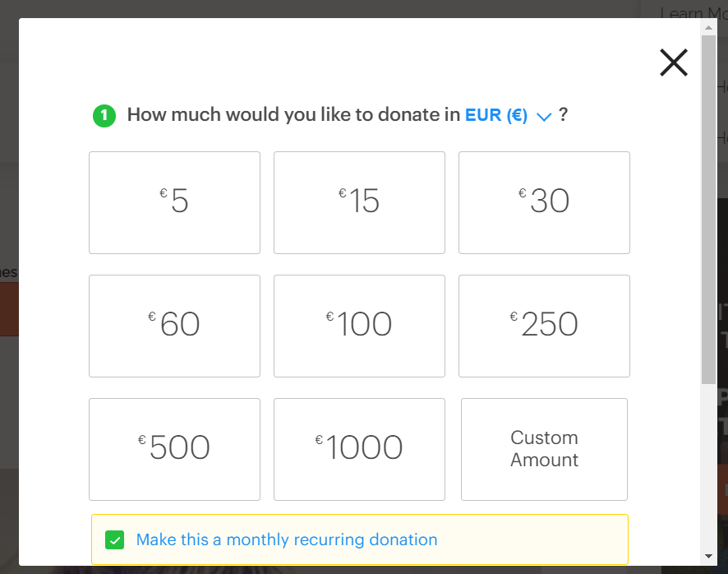Viewport: 728px width, 574px height.
Task: Click the green step 1 badge
Action: [104, 116]
